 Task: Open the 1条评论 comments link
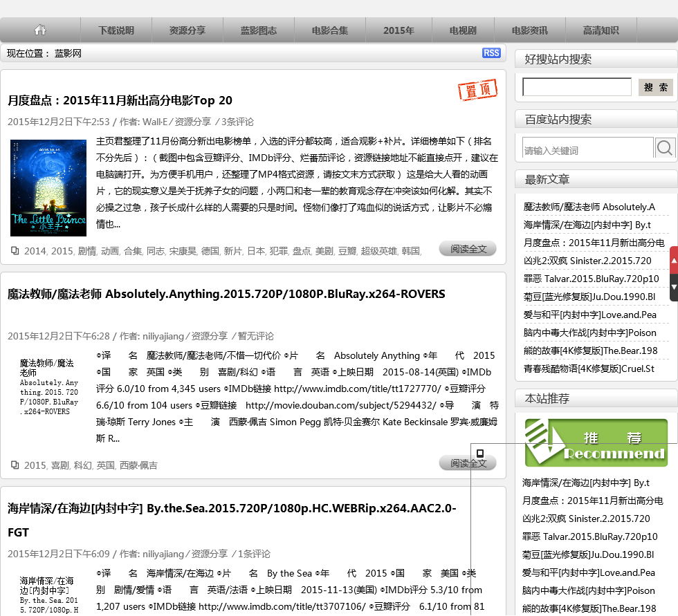click(254, 554)
